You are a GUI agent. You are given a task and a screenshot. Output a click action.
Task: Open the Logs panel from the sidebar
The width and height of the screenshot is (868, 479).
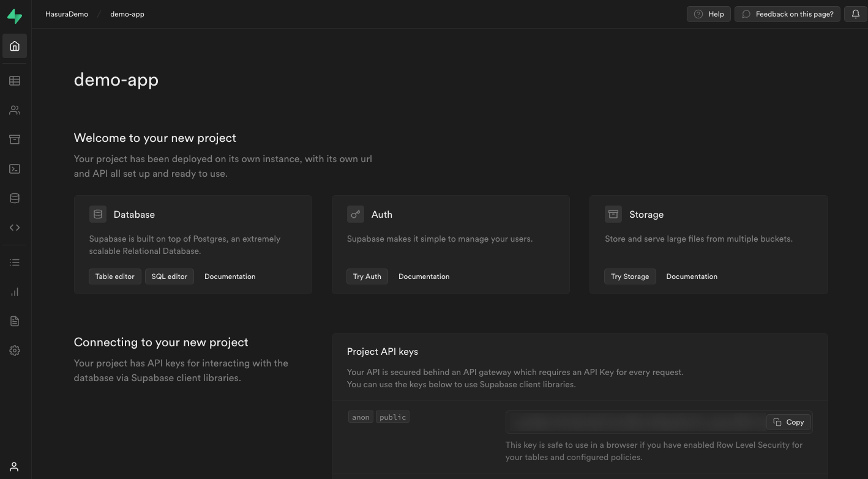[14, 262]
